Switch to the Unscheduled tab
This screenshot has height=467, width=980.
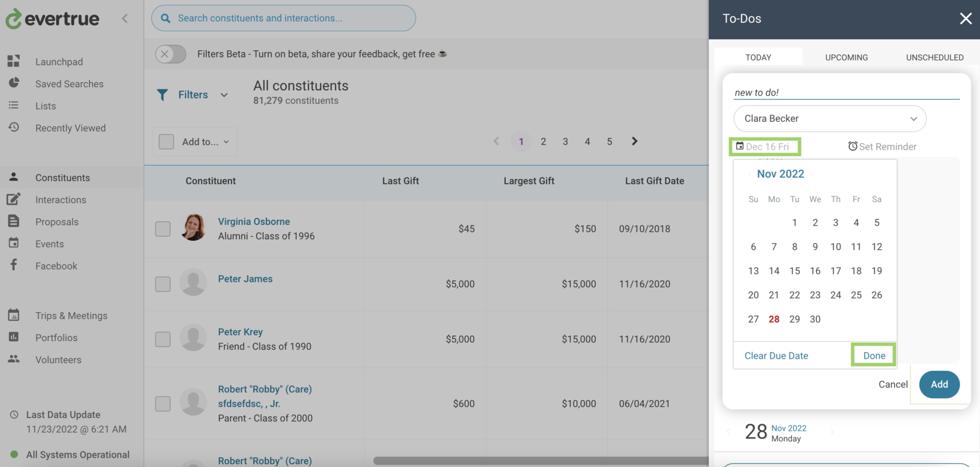pyautogui.click(x=934, y=58)
